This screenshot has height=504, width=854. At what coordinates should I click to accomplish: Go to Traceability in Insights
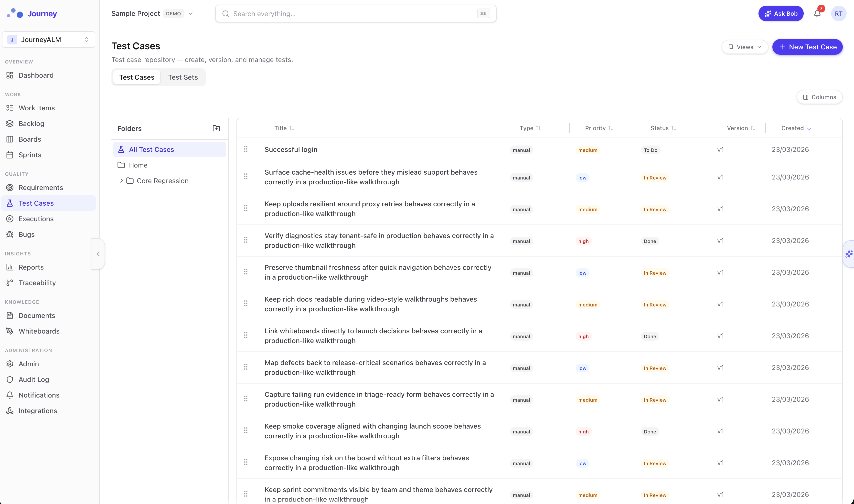[x=37, y=283]
